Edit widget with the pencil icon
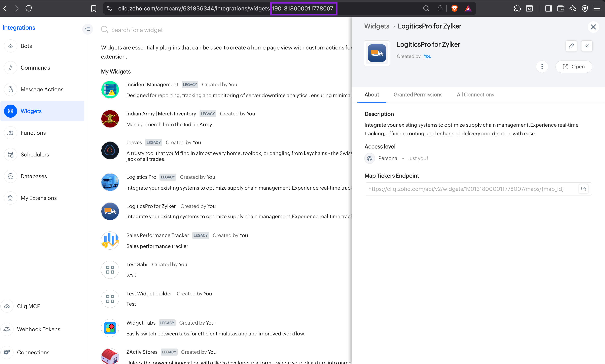Image resolution: width=605 pixels, height=364 pixels. pos(571,46)
